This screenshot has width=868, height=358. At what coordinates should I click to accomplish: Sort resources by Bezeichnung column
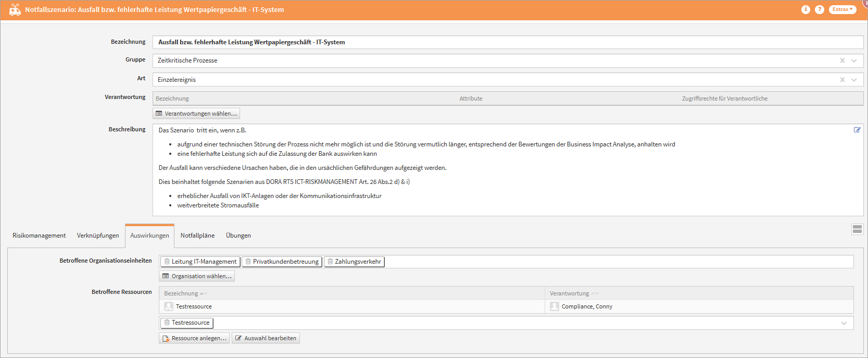tap(181, 293)
